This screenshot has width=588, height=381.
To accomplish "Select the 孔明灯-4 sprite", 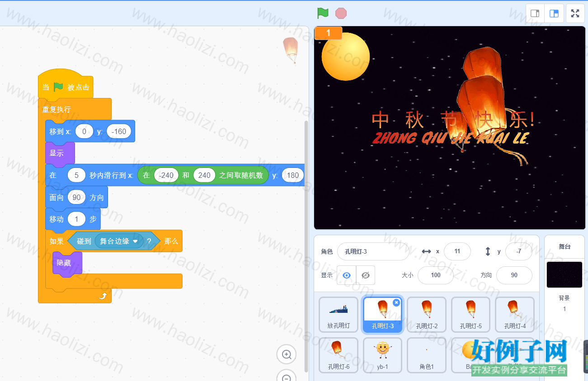I will tap(515, 315).
